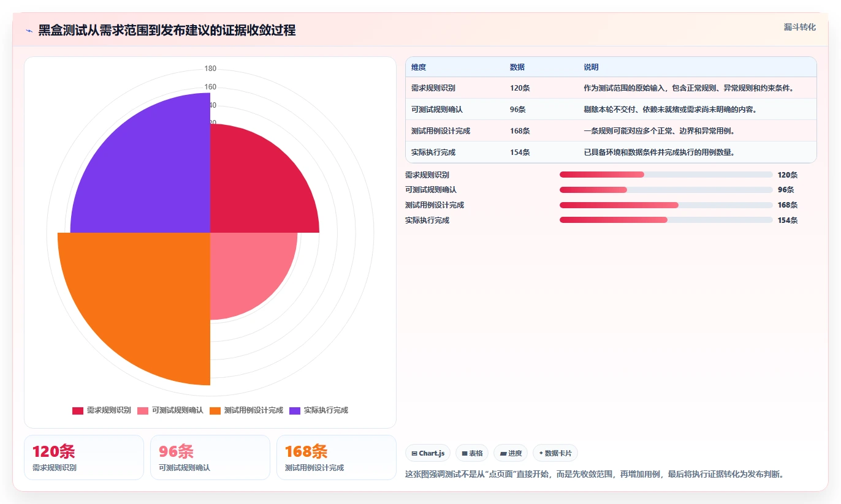
Task: Click legend label 测试用例设计完成 under the chart
Action: pyautogui.click(x=253, y=410)
